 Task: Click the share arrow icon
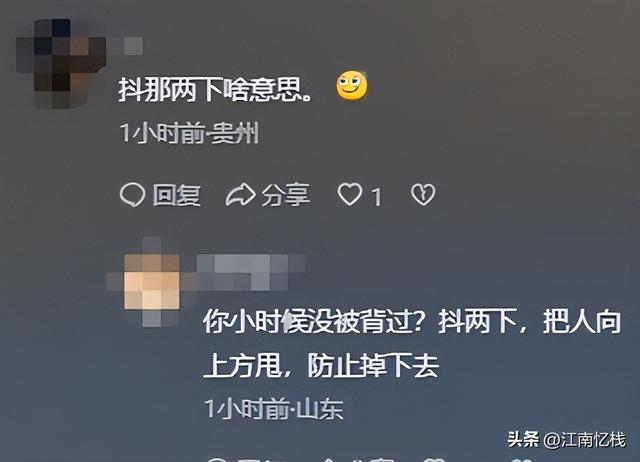240,195
